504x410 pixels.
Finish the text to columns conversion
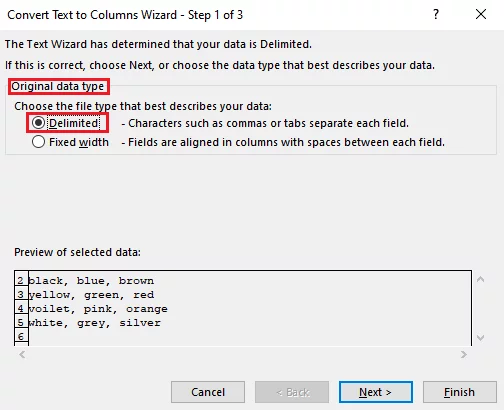(460, 392)
